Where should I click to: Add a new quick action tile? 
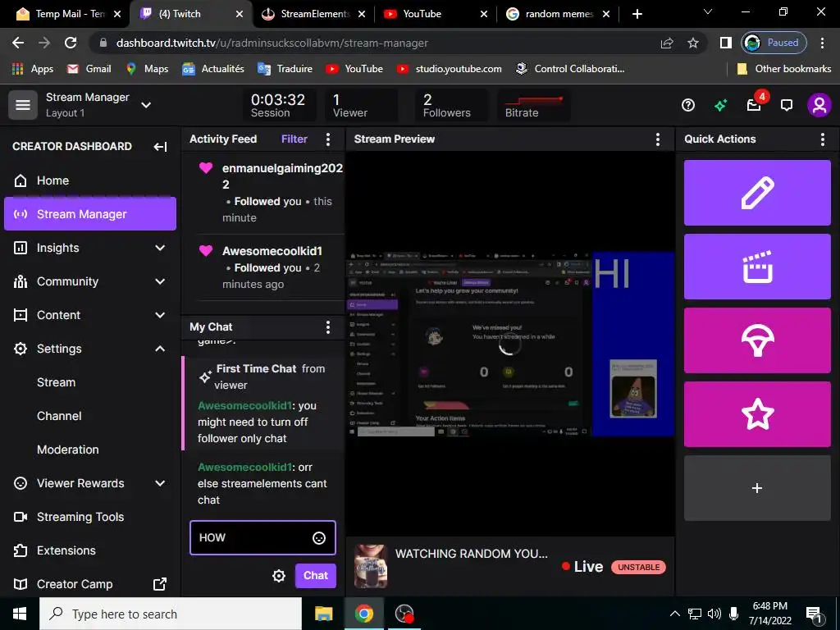tap(757, 488)
